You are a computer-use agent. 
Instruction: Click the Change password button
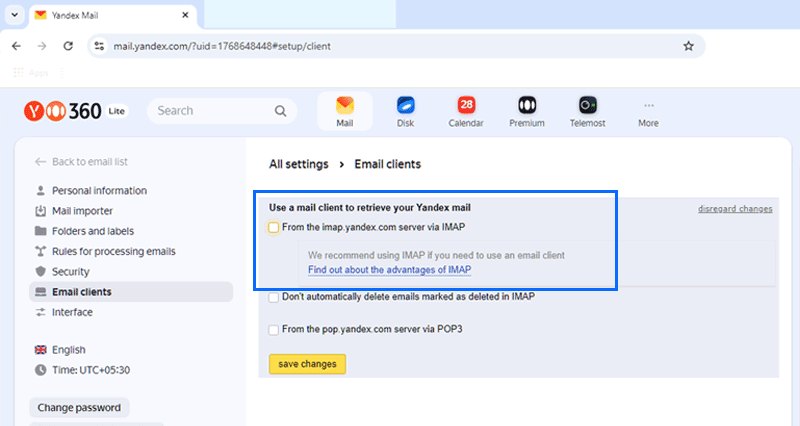79,408
